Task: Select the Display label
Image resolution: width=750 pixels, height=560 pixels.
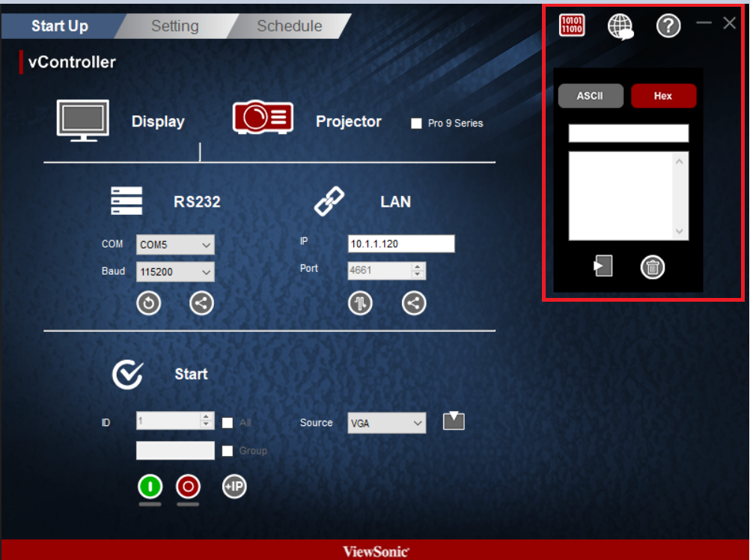Action: pyautogui.click(x=158, y=121)
